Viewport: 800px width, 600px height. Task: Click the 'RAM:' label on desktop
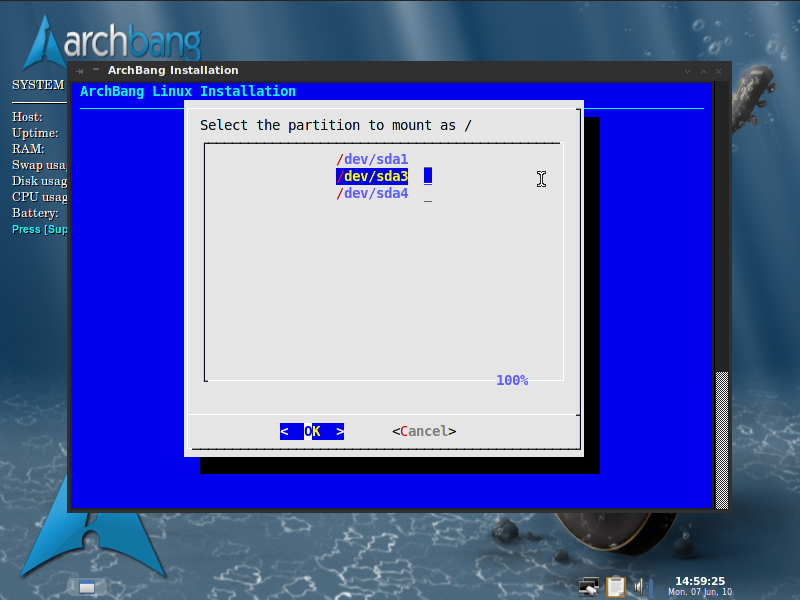click(29, 149)
